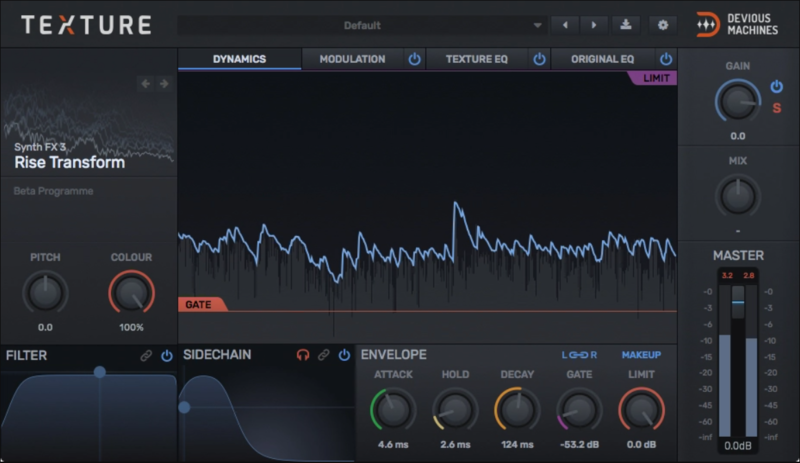Viewport: 800px width, 463px height.
Task: Click the MAKEUP button in Envelope
Action: pyautogui.click(x=641, y=355)
